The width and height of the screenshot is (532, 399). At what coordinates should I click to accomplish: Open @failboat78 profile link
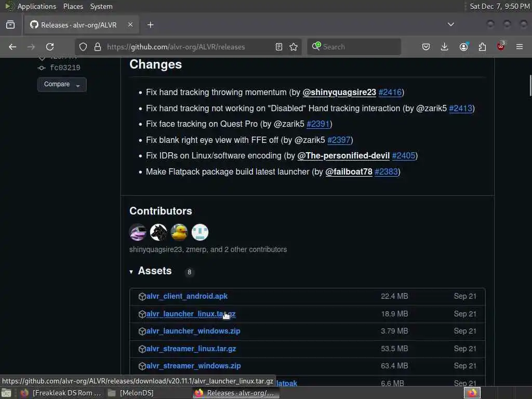[x=349, y=171]
